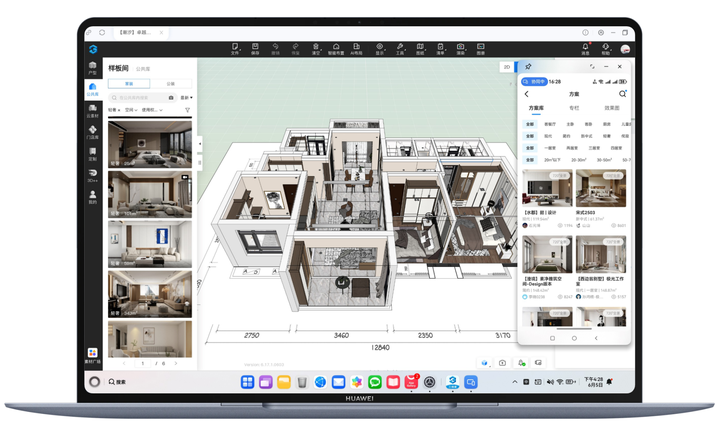The image size is (720, 433).
Task: Click the funnel filter icon in 样板间 panel
Action: click(x=187, y=110)
